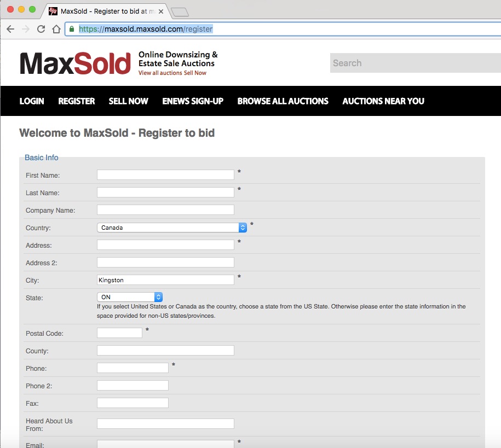The width and height of the screenshot is (501, 448).
Task: Click the macOS green maximize button
Action: pos(32,9)
